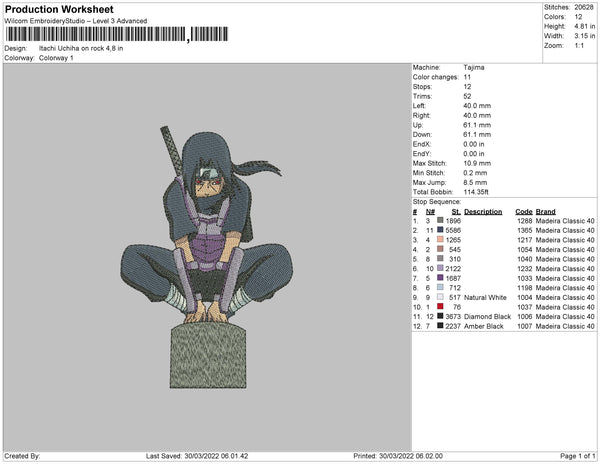The width and height of the screenshot is (600, 464).
Task: Click the 'Description' column header
Action: tap(483, 212)
